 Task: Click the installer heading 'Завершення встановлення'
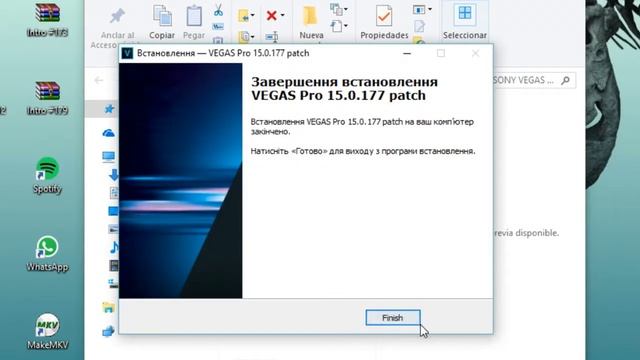[344, 82]
